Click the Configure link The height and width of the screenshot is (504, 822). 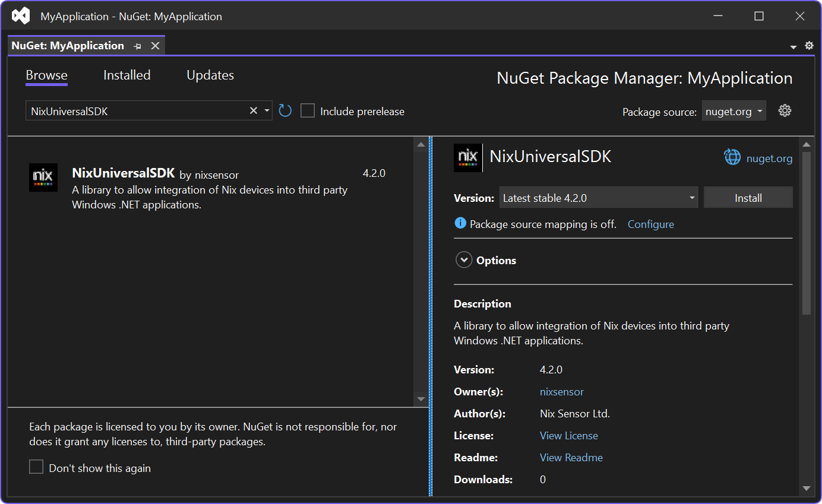[651, 224]
